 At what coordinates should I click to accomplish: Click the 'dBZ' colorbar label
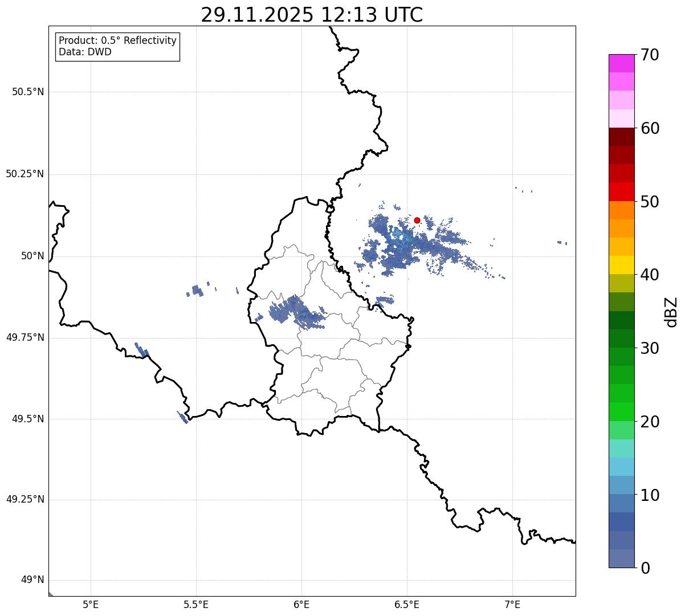[671, 311]
